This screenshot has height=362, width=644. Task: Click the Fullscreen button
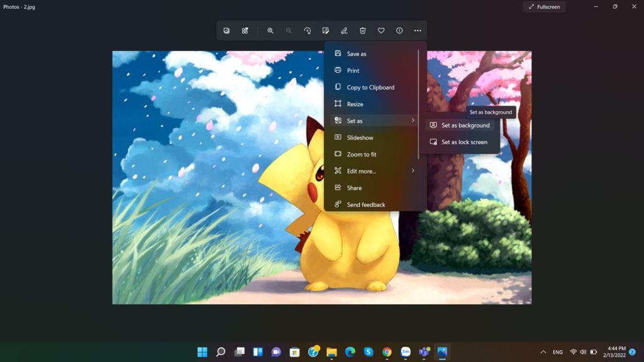click(544, 7)
